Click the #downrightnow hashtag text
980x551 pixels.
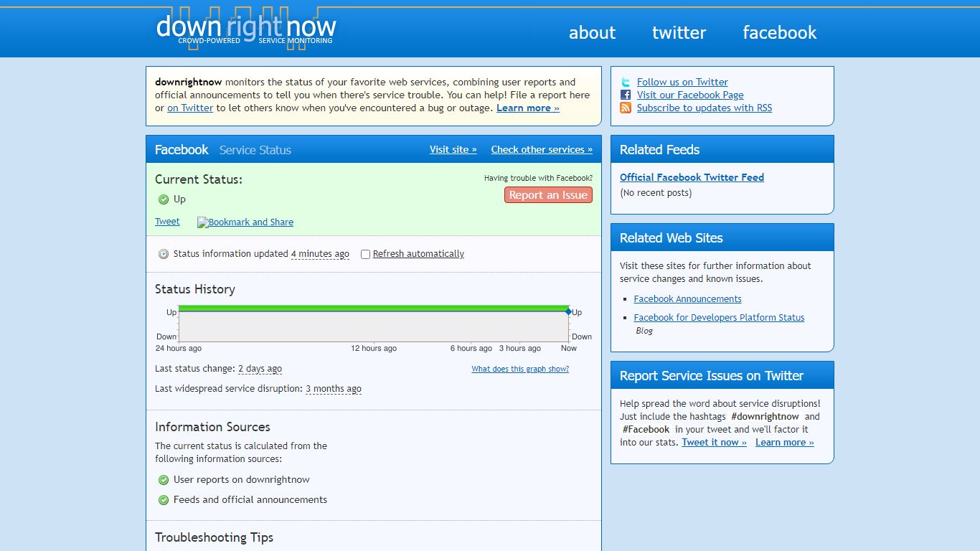[765, 417]
